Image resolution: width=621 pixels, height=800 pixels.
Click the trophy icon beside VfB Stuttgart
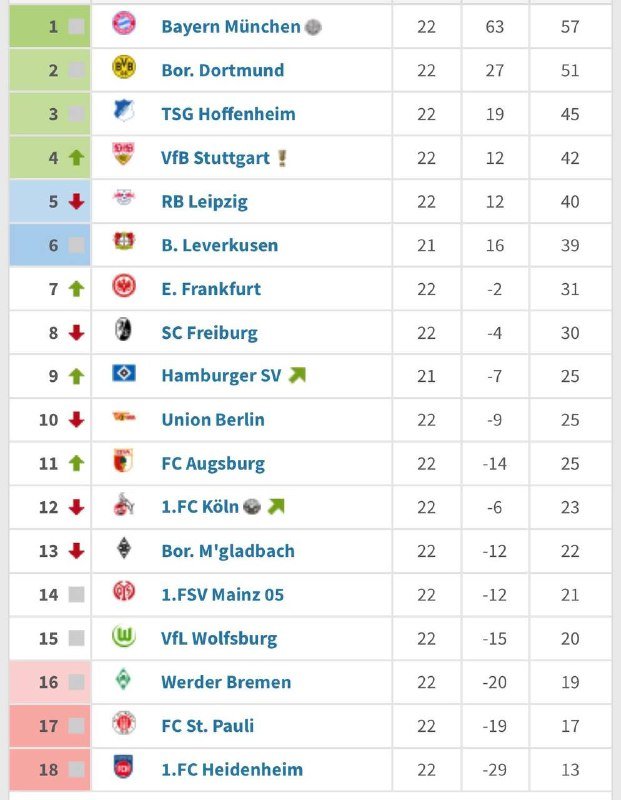tap(282, 158)
